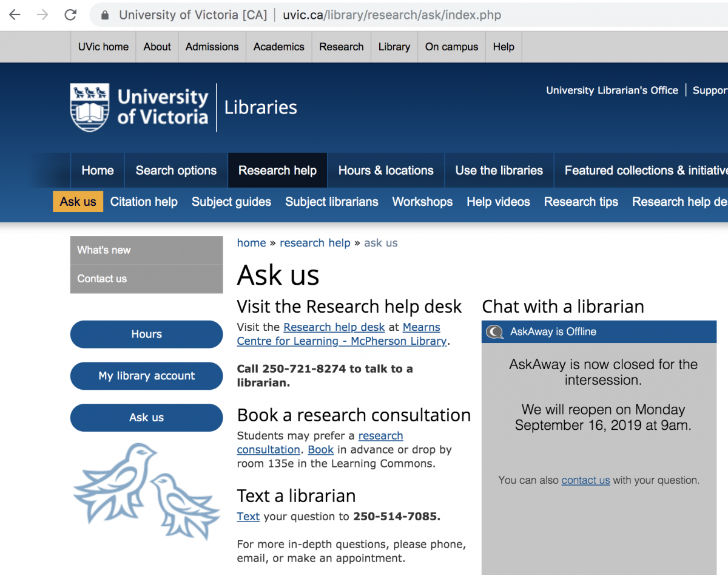
Task: Open Hours & locations menu
Action: 386,171
